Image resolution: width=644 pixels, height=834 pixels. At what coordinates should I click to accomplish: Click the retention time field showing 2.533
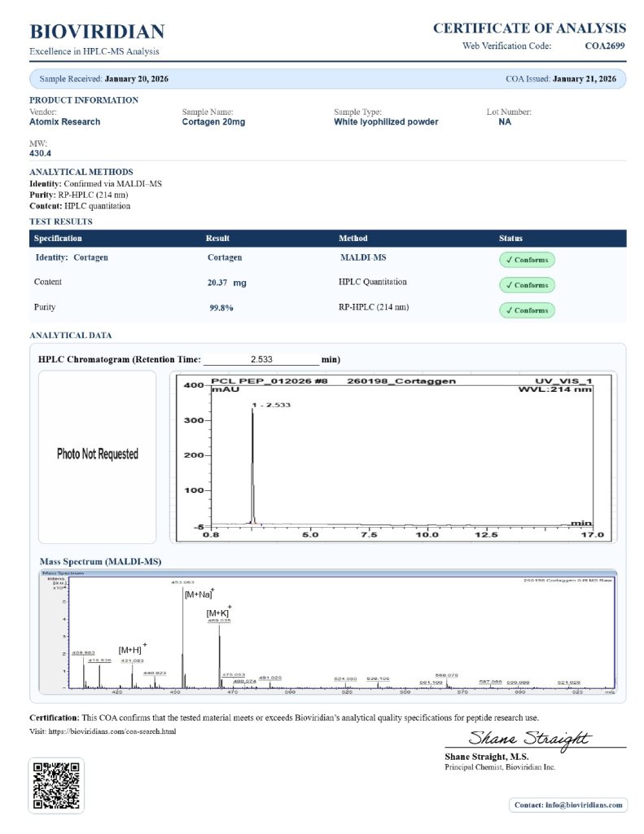[261, 359]
